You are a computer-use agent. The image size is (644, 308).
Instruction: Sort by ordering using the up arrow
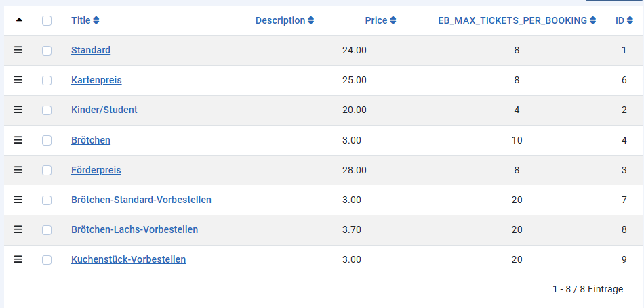coord(18,20)
